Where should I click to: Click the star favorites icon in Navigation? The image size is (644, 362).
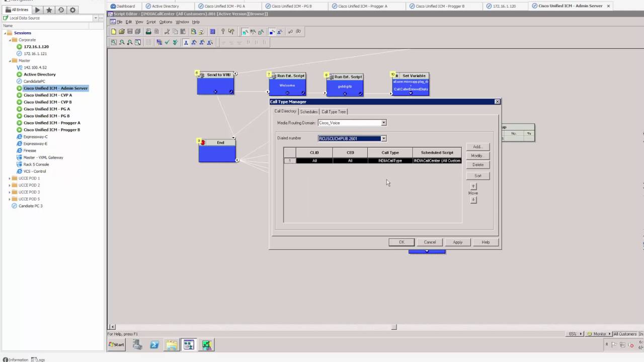(x=49, y=10)
